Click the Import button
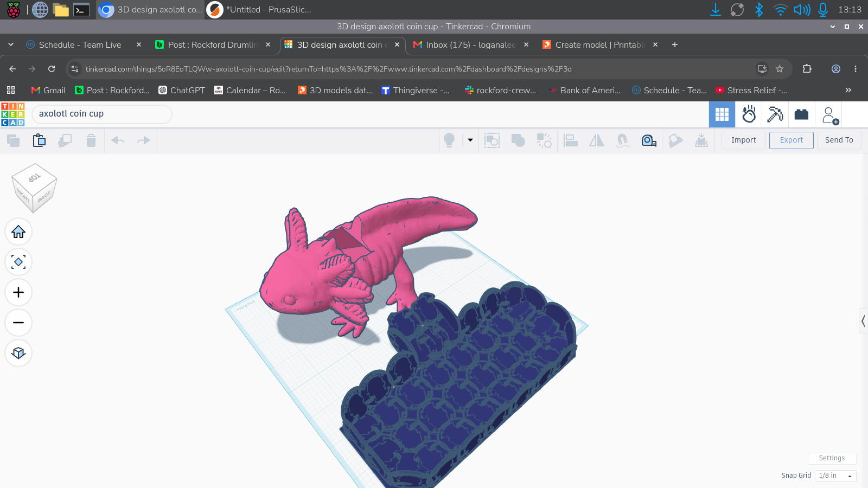This screenshot has width=868, height=488. (x=744, y=140)
